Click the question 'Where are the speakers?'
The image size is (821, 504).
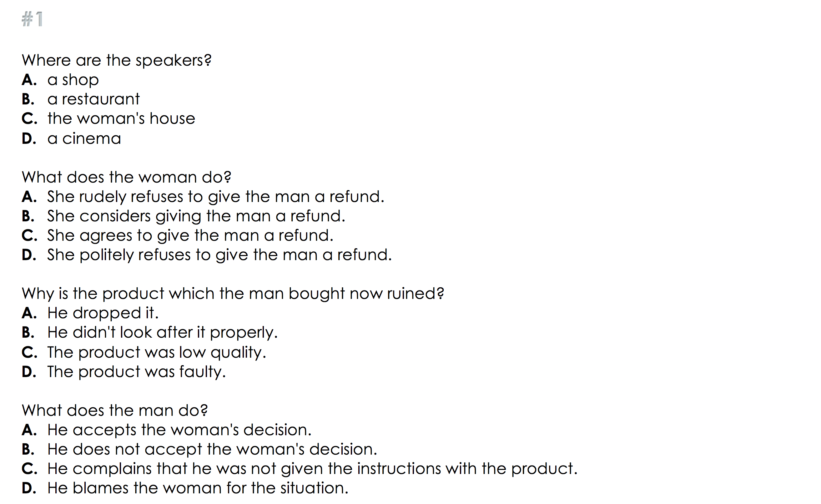[116, 60]
